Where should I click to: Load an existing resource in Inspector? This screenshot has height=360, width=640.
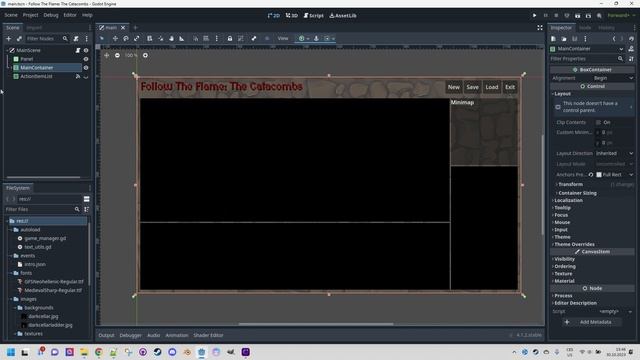(564, 38)
